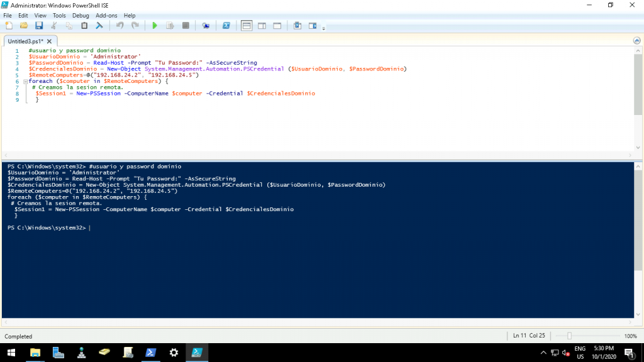Screen dimensions: 644x362
Task: Close the Untitled3.ps1 script tab
Action: pyautogui.click(x=49, y=41)
